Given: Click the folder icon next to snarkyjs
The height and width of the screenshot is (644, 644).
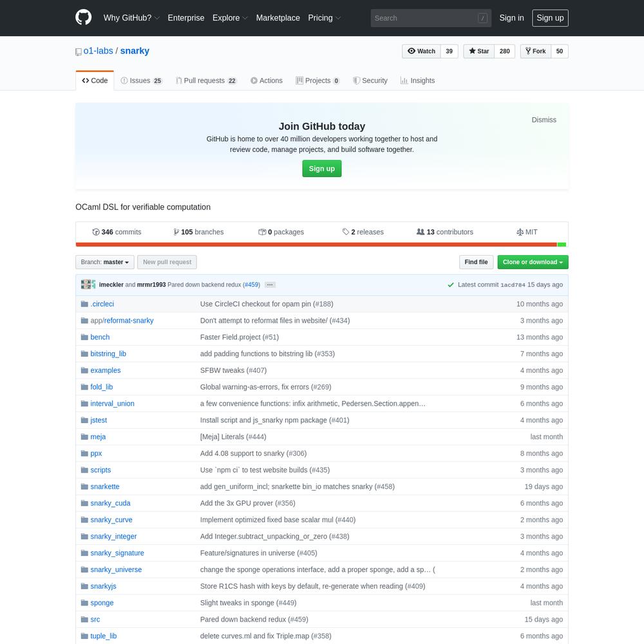Looking at the screenshot, I should pos(84,586).
